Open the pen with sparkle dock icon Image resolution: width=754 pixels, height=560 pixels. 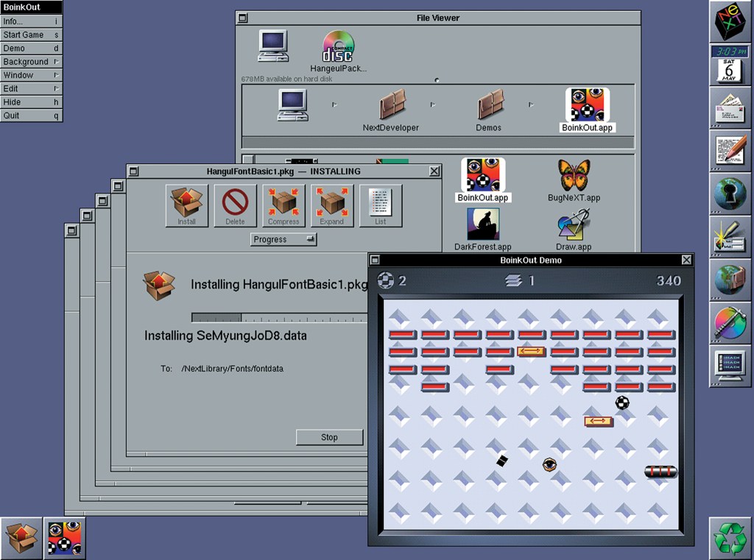point(730,237)
